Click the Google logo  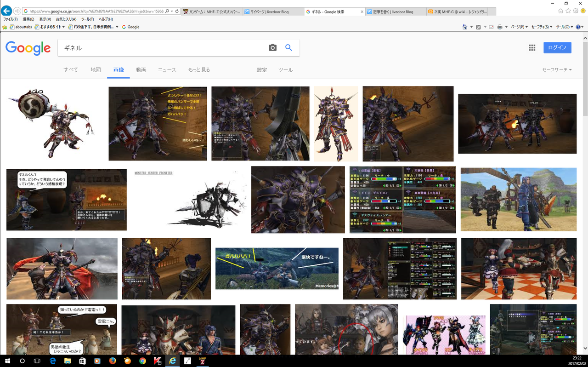pos(28,48)
